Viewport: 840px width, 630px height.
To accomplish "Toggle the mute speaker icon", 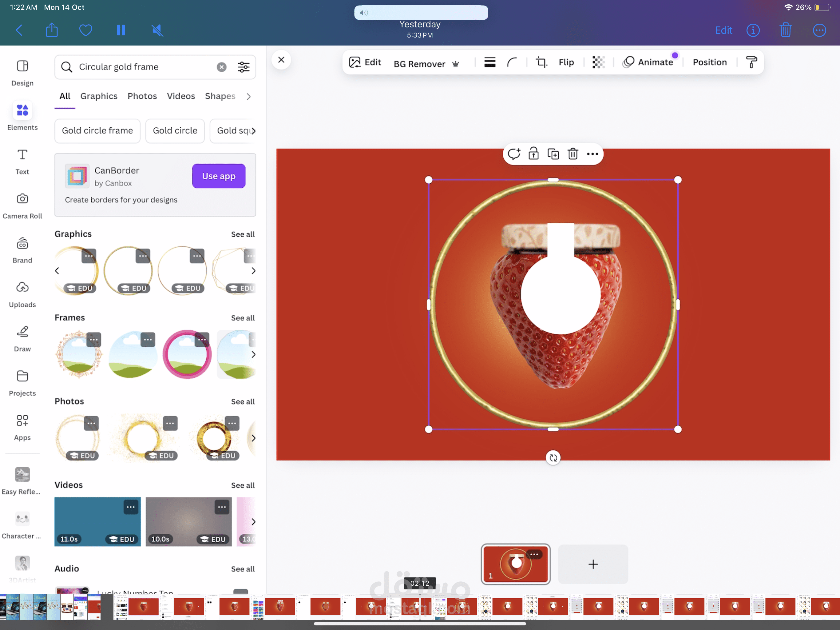I will pos(157,30).
